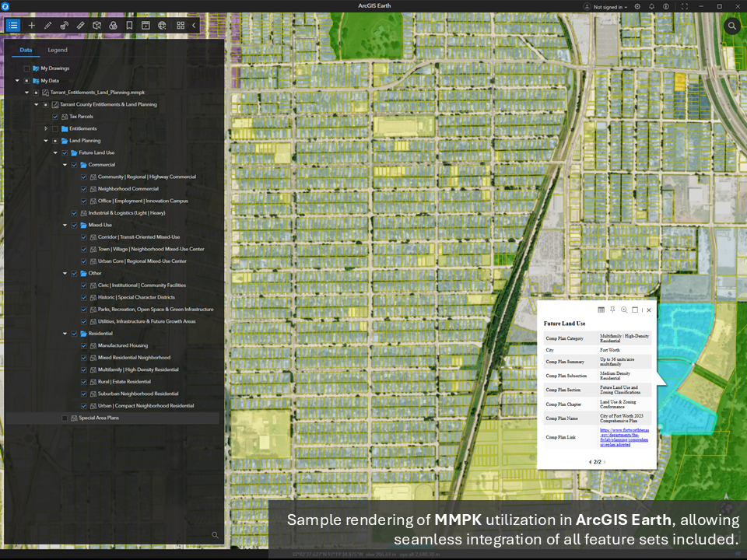Toggle the Future Land Use checkbox
Image resolution: width=747 pixels, height=560 pixels.
pos(65,153)
